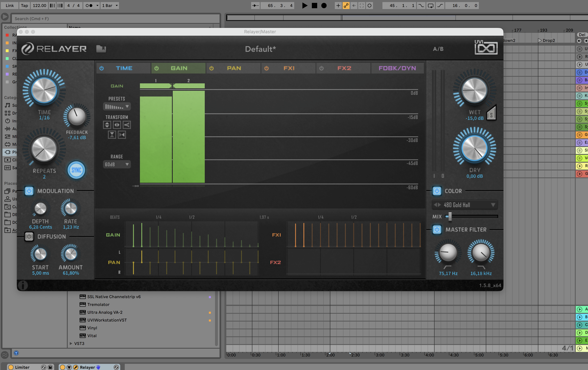
Task: Toggle the FX1 tab power icon
Action: click(x=267, y=68)
